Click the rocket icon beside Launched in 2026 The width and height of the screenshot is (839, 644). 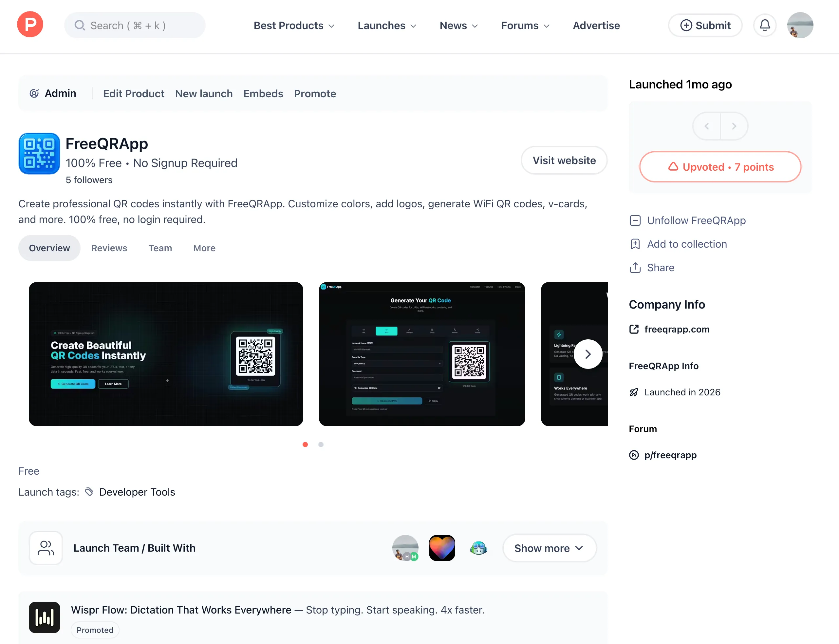point(634,392)
